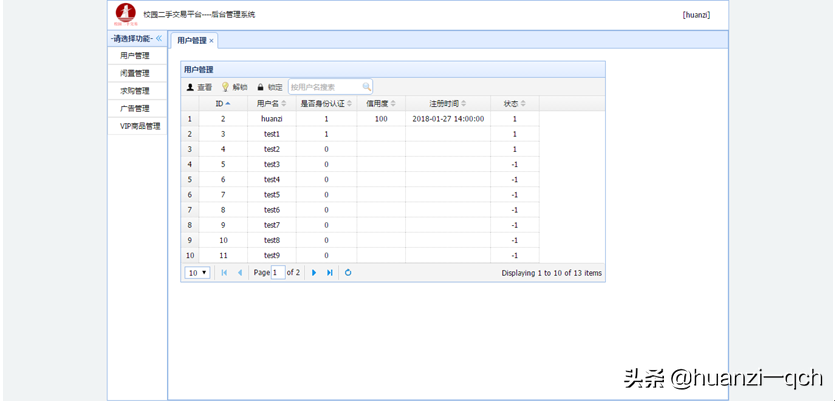
Task: Collapse the sidebar with double-chevron icon
Action: [159, 38]
